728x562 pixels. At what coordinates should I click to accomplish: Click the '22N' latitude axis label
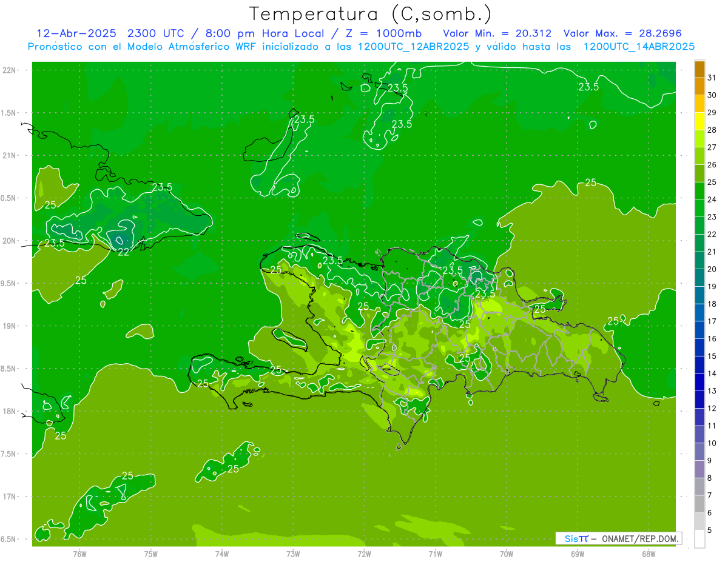click(10, 70)
